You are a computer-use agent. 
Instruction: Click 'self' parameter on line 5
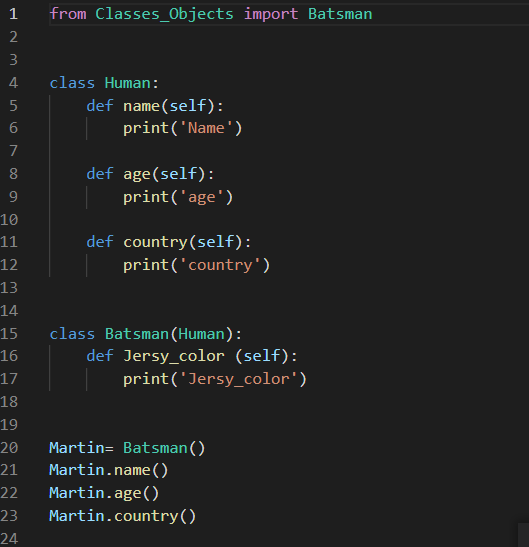(187, 106)
